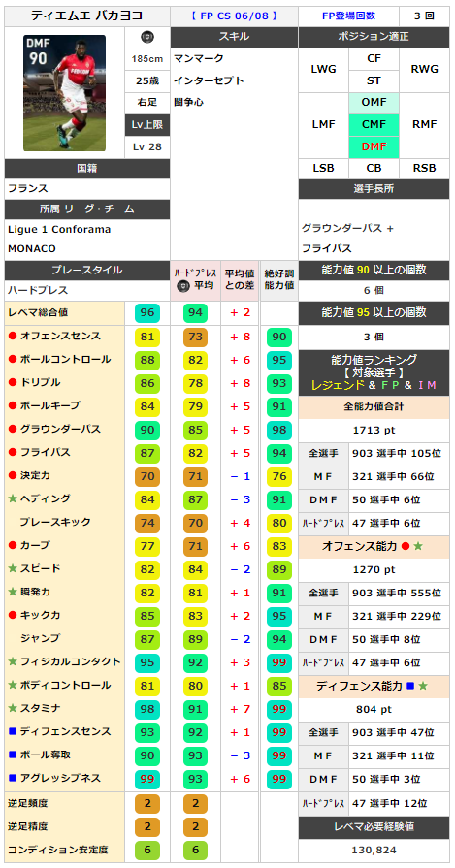Click the FP登場回数 label
The height and width of the screenshot is (868, 455).
coord(348,16)
